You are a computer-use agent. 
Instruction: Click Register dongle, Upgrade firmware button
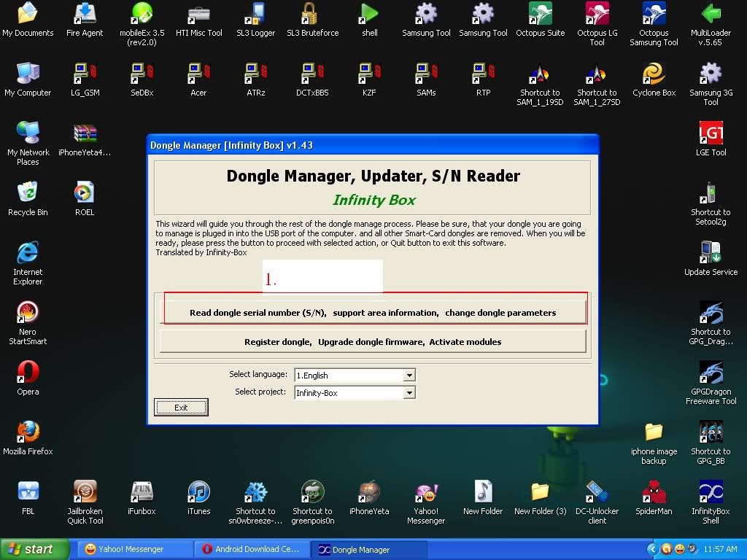tap(373, 341)
